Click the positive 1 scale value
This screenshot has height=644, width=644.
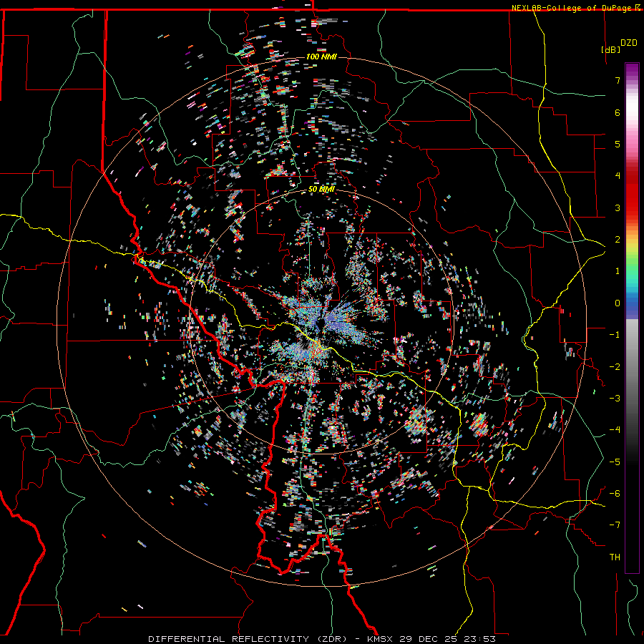pyautogui.click(x=618, y=271)
